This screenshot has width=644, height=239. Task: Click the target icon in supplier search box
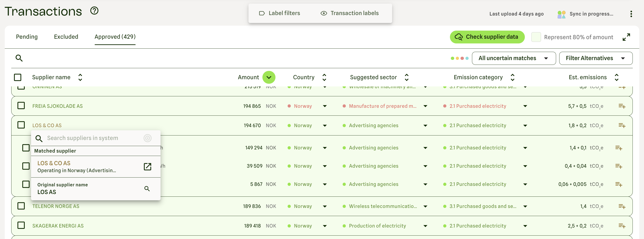(x=148, y=138)
